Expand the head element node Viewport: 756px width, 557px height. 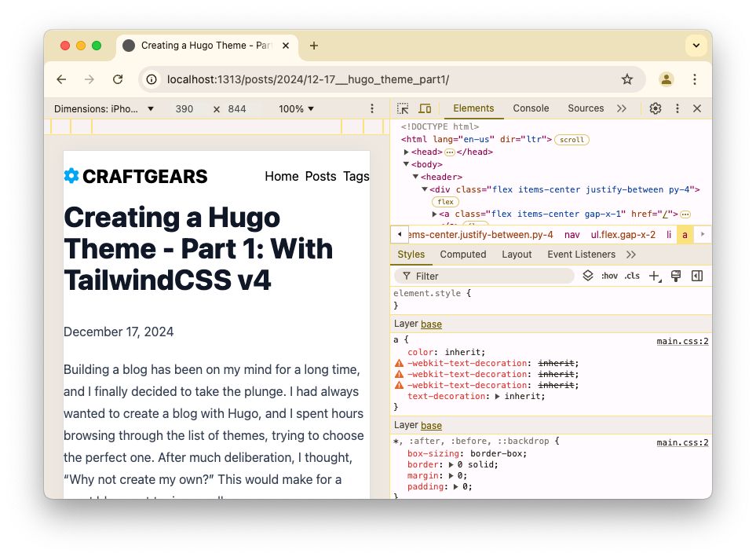click(407, 152)
